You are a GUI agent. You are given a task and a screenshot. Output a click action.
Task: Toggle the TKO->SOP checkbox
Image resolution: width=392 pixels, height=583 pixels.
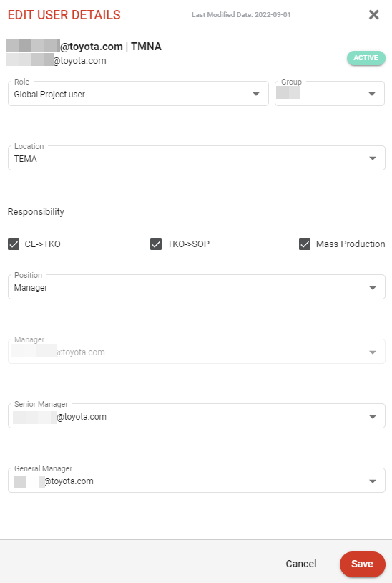click(156, 244)
